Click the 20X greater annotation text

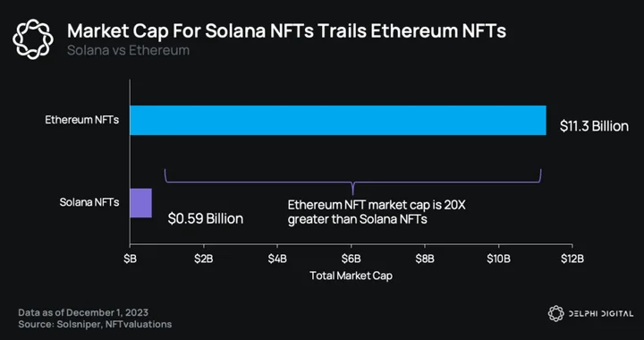(377, 212)
